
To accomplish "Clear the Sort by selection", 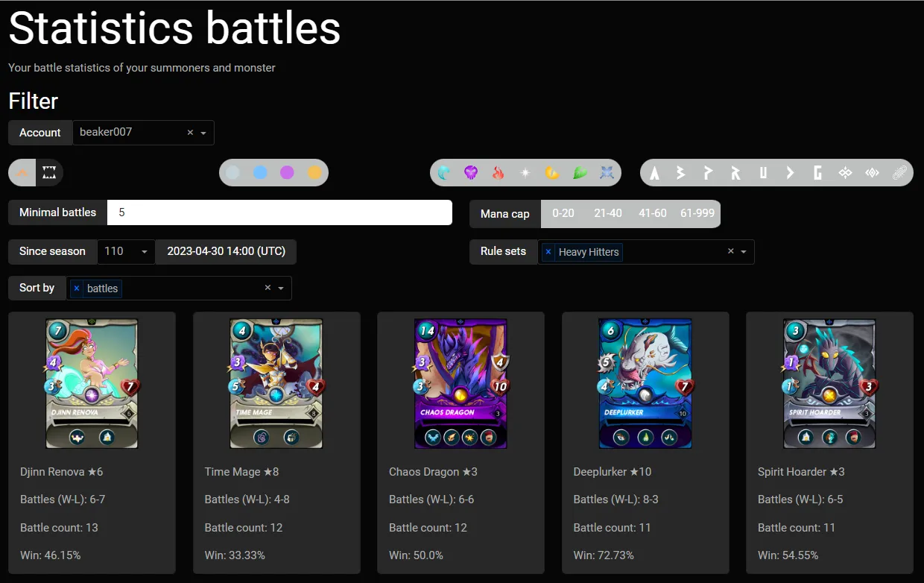I will pos(268,288).
